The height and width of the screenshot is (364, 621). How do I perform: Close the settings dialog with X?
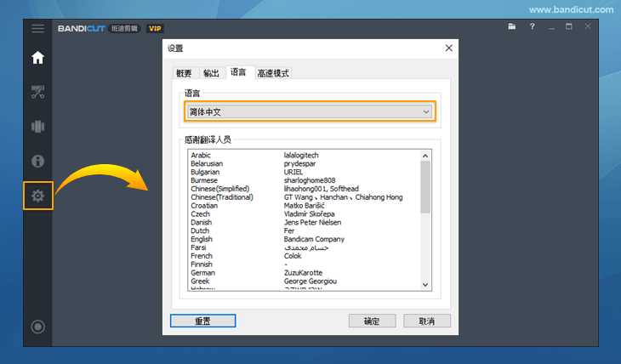(448, 48)
